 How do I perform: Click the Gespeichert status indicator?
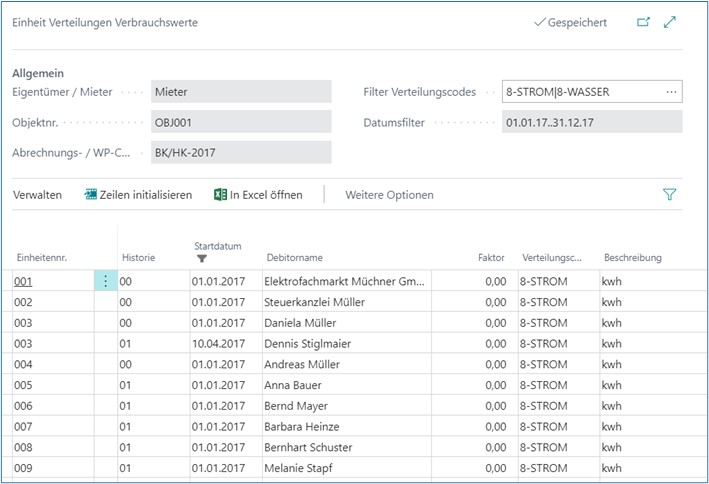[x=570, y=22]
